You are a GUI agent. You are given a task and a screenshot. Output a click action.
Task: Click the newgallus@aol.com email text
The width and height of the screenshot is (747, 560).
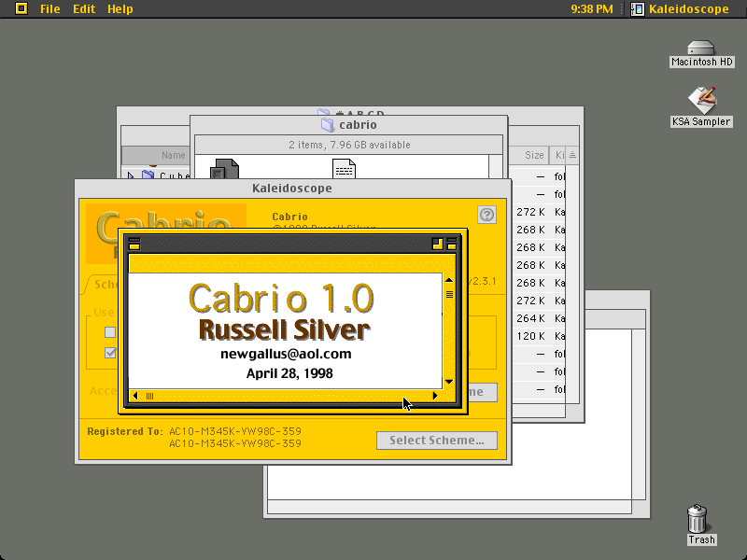coord(286,354)
